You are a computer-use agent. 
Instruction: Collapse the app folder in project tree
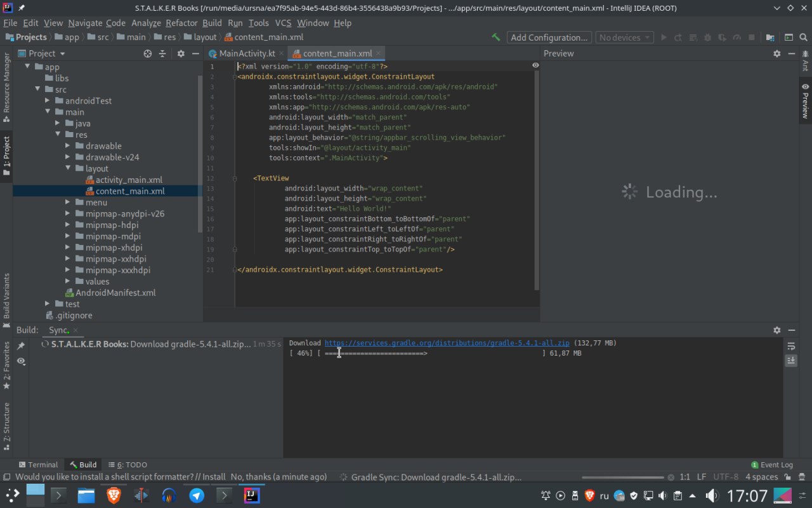(x=27, y=67)
